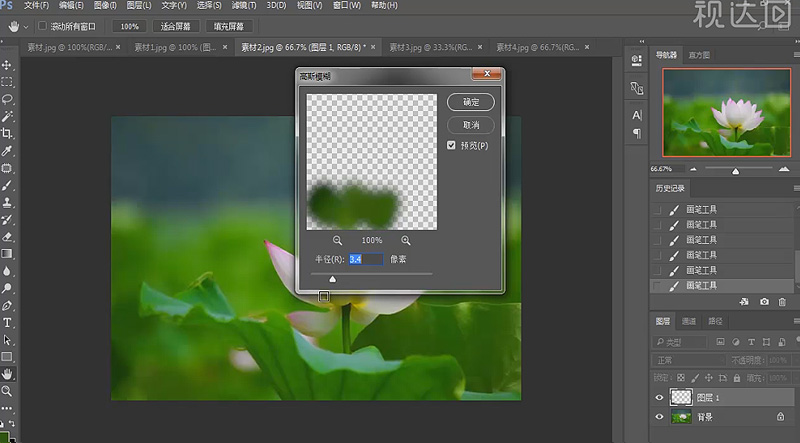Open the Paragraph panel icon
Viewport: 800px width, 443px height.
click(637, 134)
